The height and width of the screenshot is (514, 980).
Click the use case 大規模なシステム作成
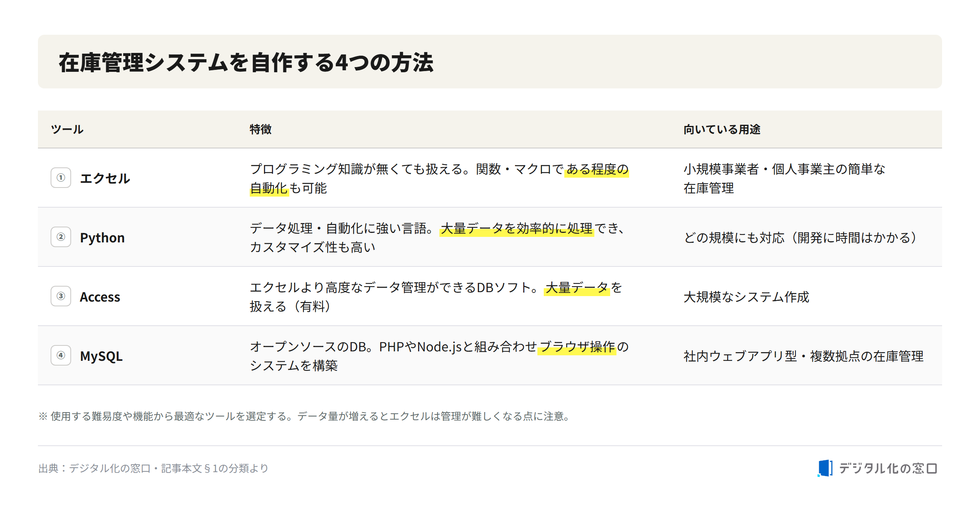[746, 297]
